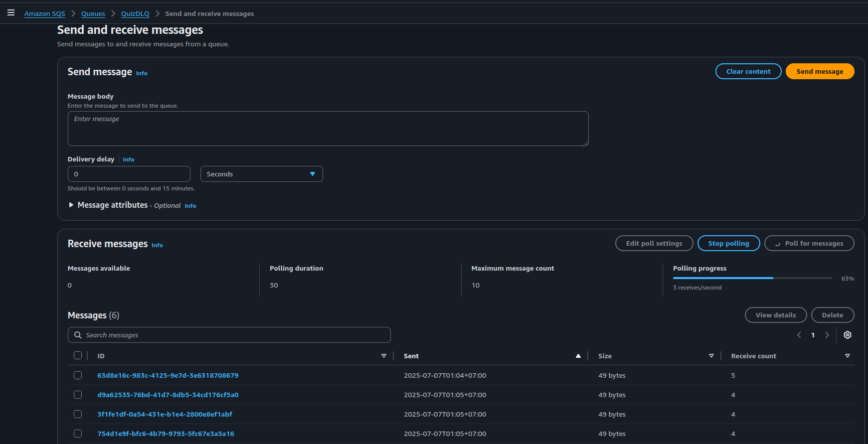This screenshot has height=444, width=868.
Task: Select checkbox for message 3f1fe1df
Action: pos(78,414)
